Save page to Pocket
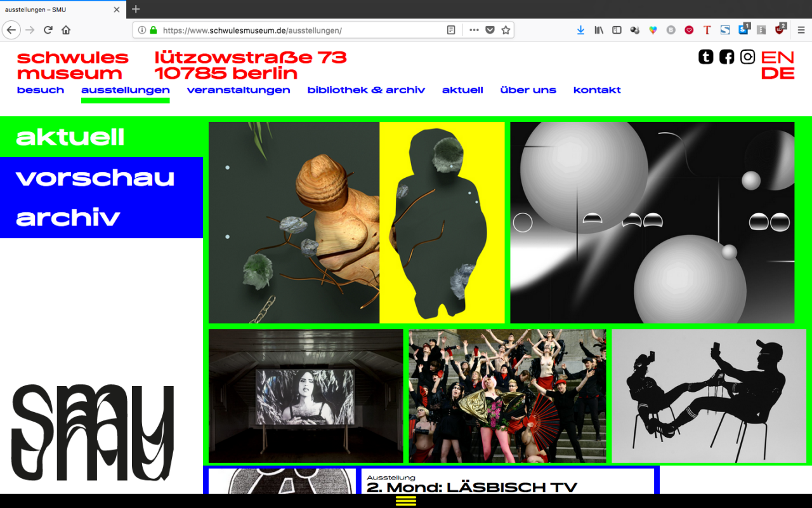The image size is (812, 508). pyautogui.click(x=490, y=30)
